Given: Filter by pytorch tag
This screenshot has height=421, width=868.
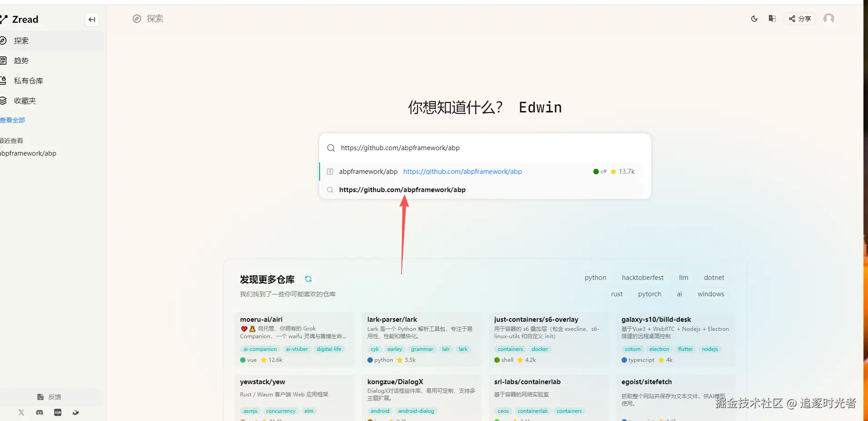Looking at the screenshot, I should coord(649,294).
